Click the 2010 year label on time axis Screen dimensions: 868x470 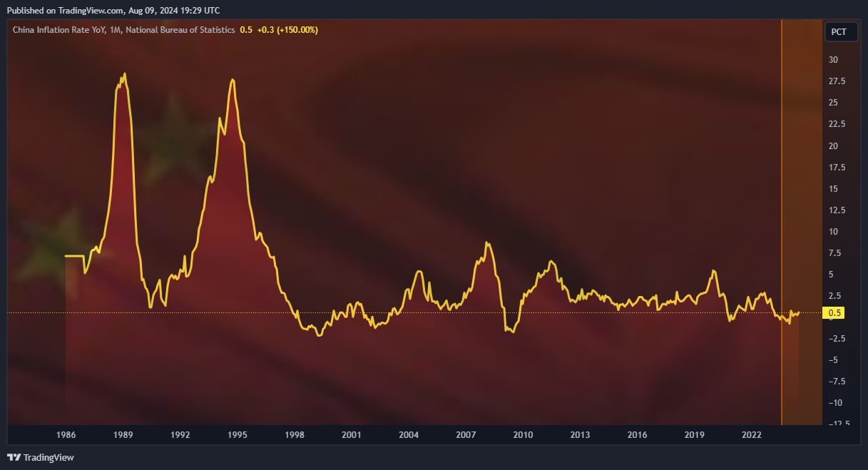[x=523, y=435]
